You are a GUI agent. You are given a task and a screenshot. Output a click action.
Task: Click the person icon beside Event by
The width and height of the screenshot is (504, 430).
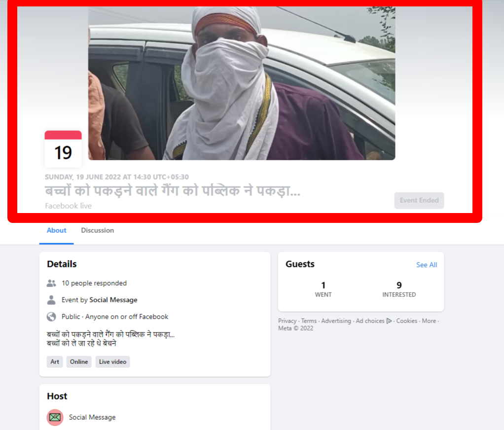pos(51,300)
